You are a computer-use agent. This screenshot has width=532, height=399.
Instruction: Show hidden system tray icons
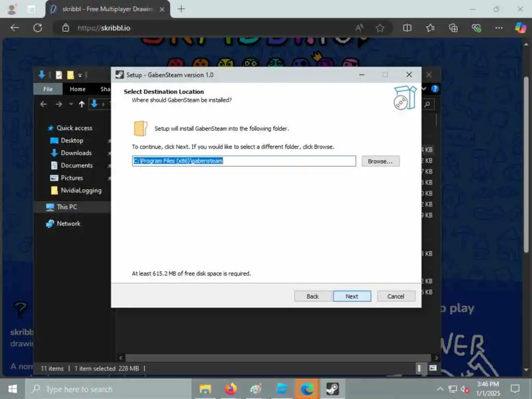click(440, 389)
